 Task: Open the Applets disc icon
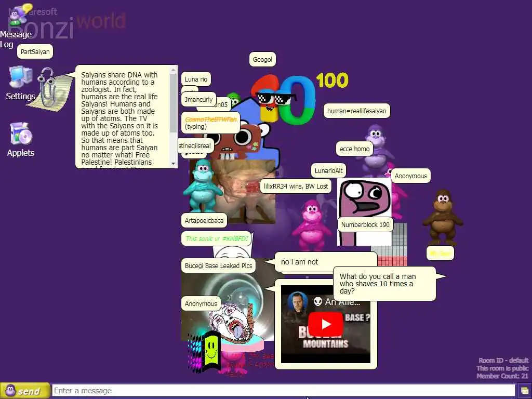pos(21,134)
